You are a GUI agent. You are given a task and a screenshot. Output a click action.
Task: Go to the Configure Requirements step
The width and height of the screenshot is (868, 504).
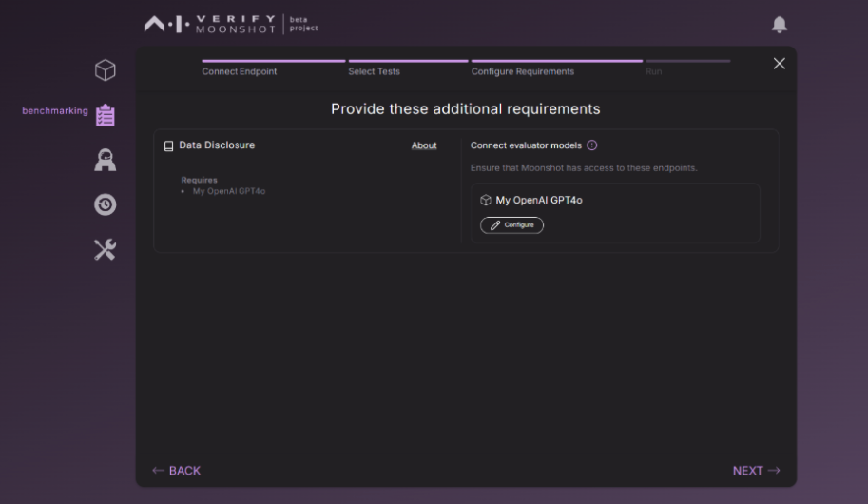[523, 71]
